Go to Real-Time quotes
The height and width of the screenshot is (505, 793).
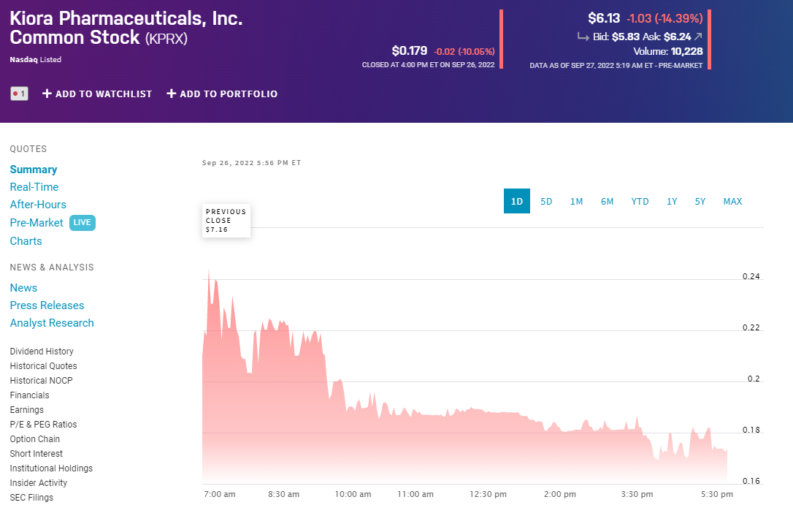(34, 187)
